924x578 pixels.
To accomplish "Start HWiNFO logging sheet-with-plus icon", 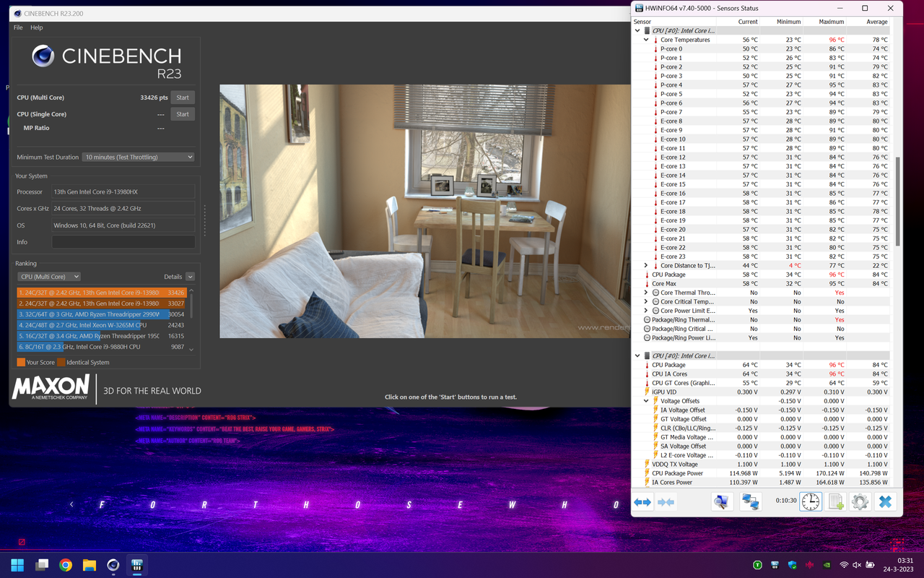I will (836, 501).
